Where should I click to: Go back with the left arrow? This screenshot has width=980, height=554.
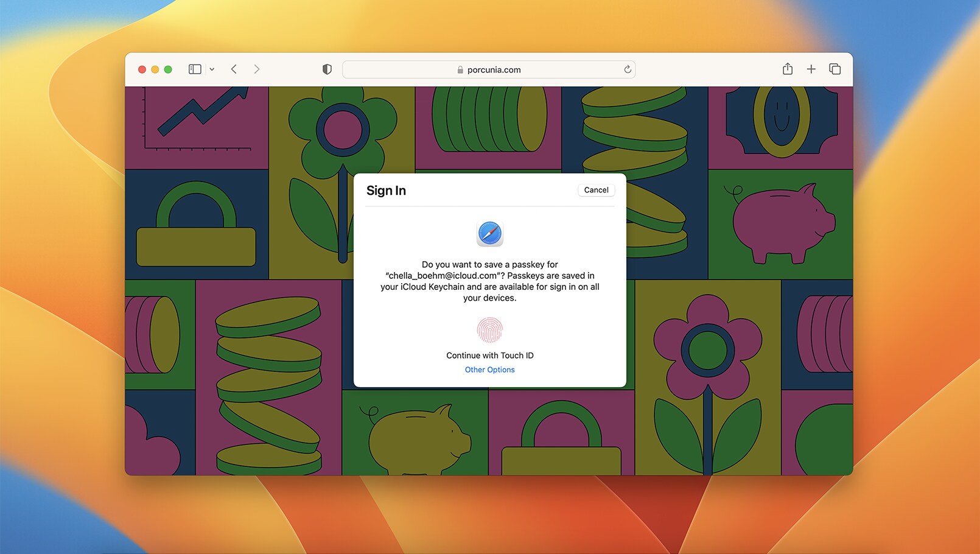point(234,69)
